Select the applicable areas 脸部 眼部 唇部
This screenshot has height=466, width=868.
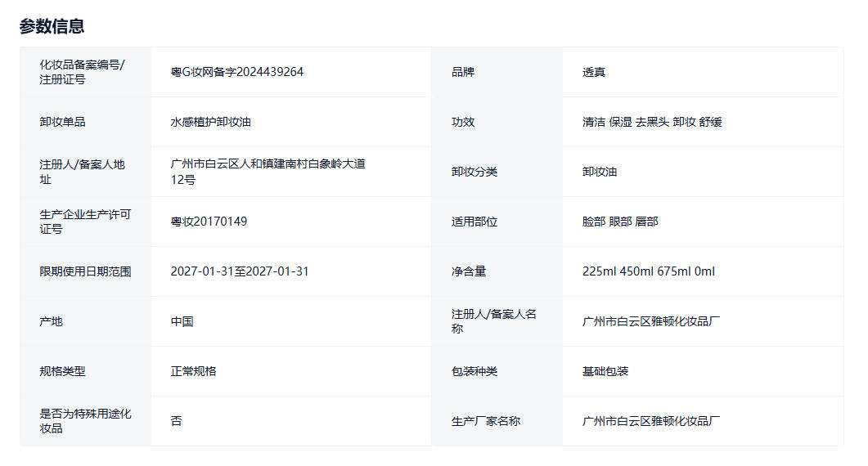620,222
